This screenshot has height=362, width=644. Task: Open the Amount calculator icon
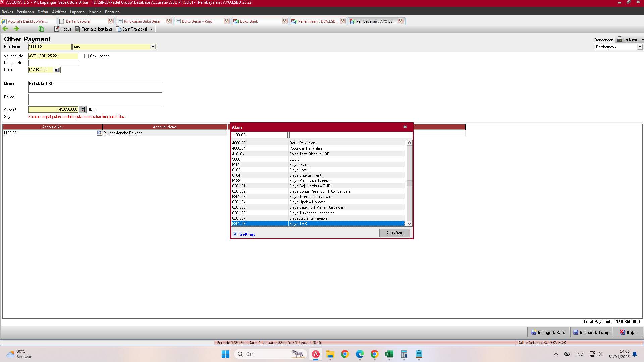[83, 109]
